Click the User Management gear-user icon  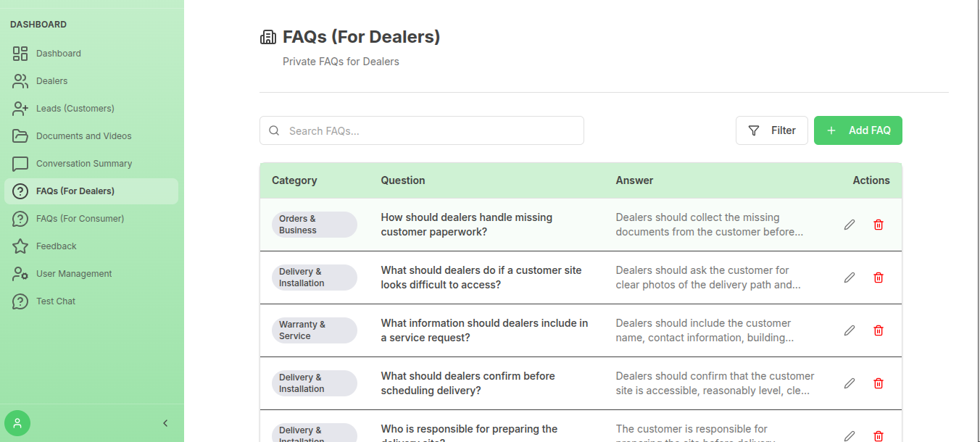20,274
